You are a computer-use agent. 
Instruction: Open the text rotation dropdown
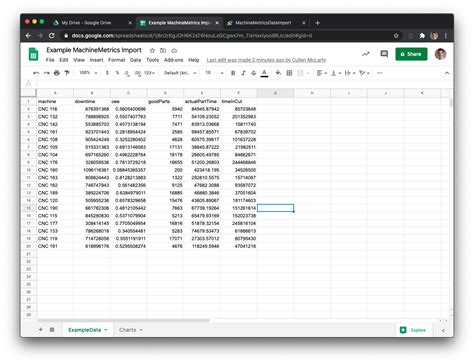click(x=364, y=73)
